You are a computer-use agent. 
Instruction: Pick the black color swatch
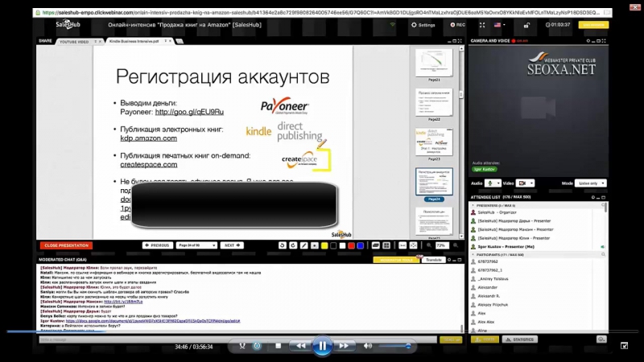coord(333,245)
